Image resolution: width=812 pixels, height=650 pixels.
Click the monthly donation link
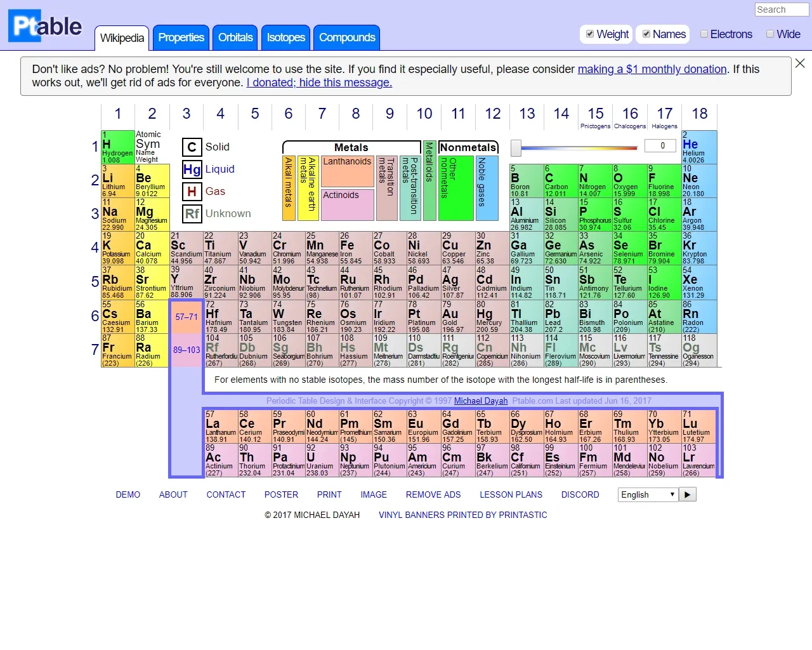coord(652,69)
